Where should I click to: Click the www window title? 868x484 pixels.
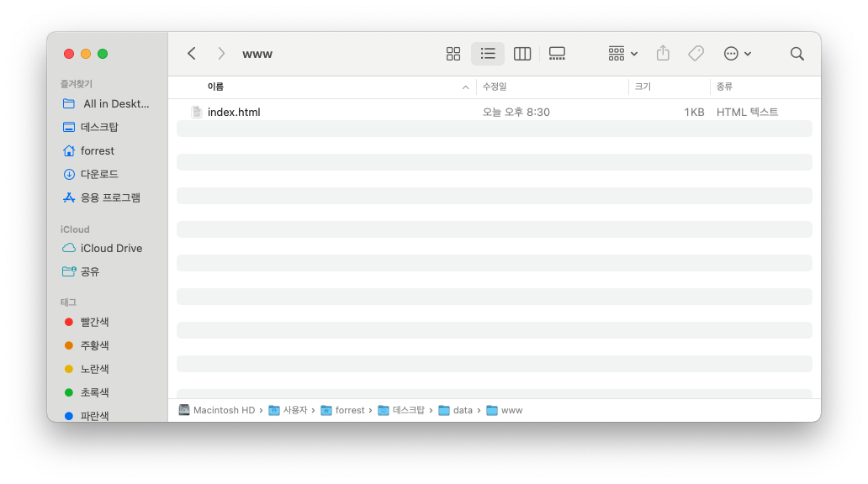pyautogui.click(x=257, y=55)
